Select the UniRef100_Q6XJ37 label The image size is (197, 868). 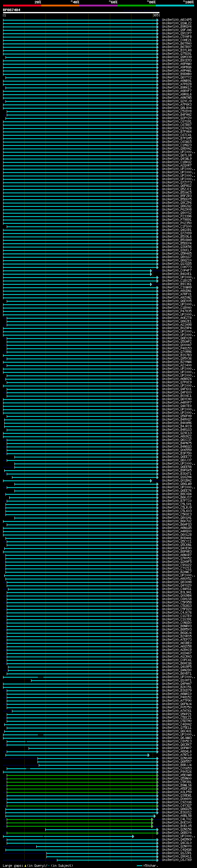177,460
